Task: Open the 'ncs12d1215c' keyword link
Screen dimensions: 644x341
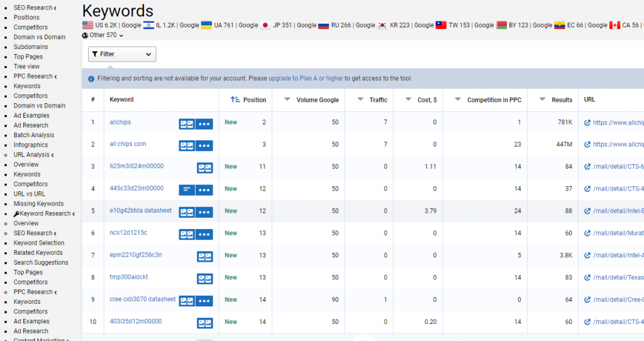Action: point(128,233)
